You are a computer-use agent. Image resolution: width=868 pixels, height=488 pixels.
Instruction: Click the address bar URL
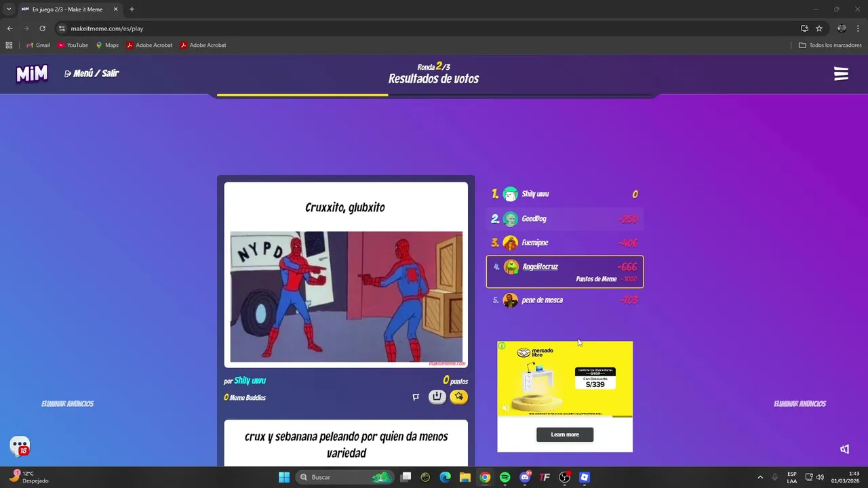coord(107,28)
